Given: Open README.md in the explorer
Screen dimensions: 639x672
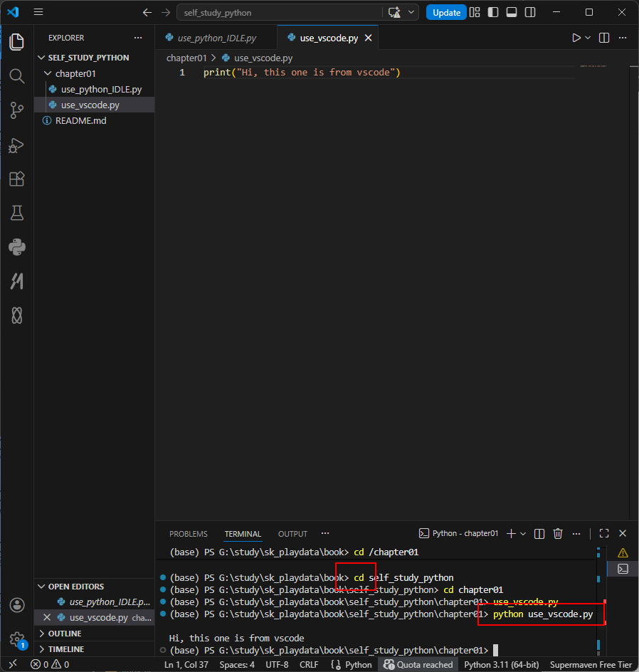Looking at the screenshot, I should click(x=94, y=121).
